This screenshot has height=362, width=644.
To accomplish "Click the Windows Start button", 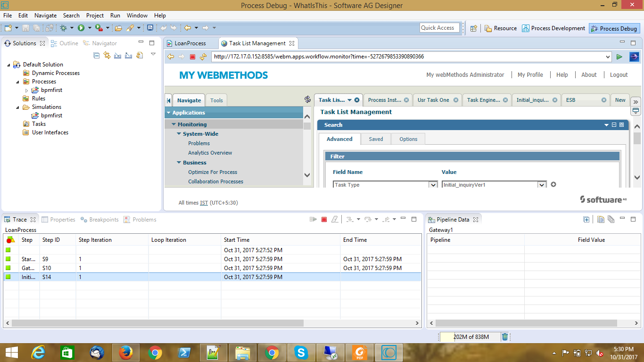I will tap(11, 353).
